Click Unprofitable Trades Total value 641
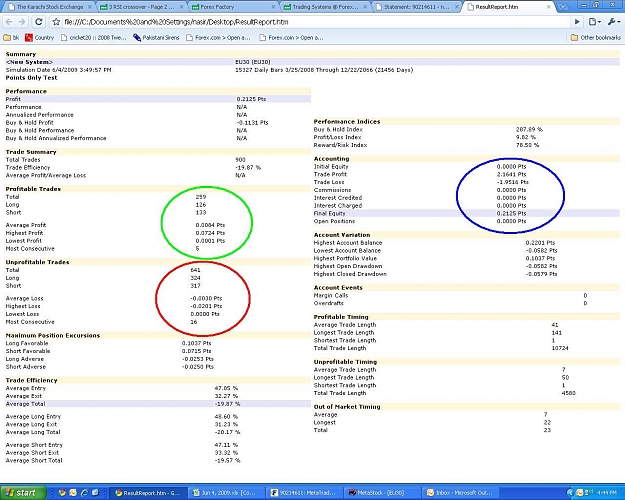 click(195, 270)
